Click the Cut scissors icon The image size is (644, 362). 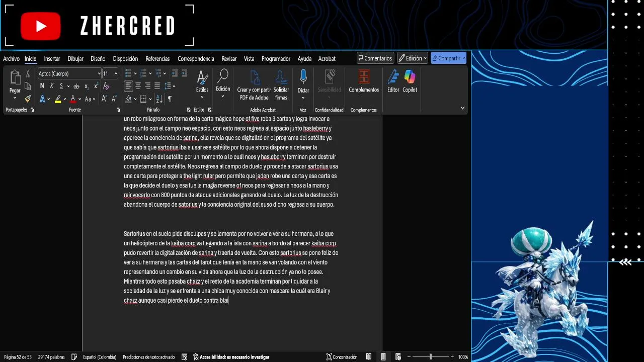(x=28, y=74)
